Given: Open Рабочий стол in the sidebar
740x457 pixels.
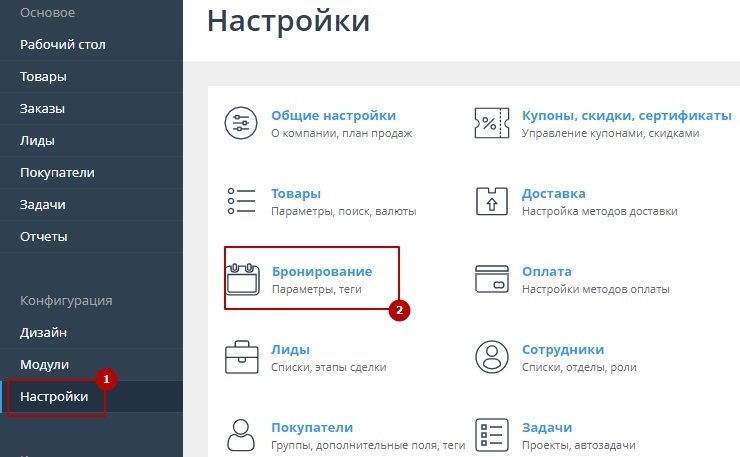Looking at the screenshot, I should coord(62,44).
